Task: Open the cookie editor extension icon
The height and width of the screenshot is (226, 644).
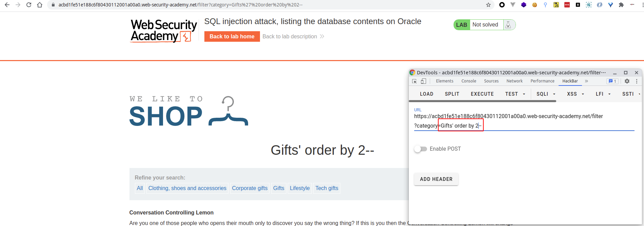Action: 535,5
